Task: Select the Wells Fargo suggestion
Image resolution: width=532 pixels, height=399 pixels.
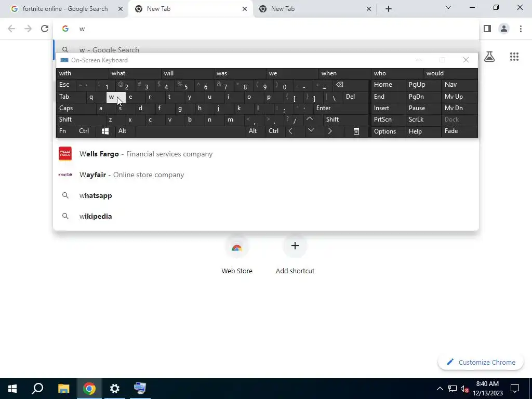Action: pyautogui.click(x=266, y=154)
